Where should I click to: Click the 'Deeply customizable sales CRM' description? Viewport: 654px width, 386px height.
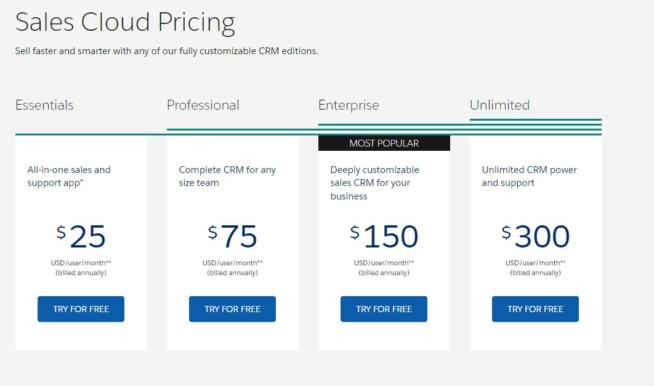[x=375, y=183]
